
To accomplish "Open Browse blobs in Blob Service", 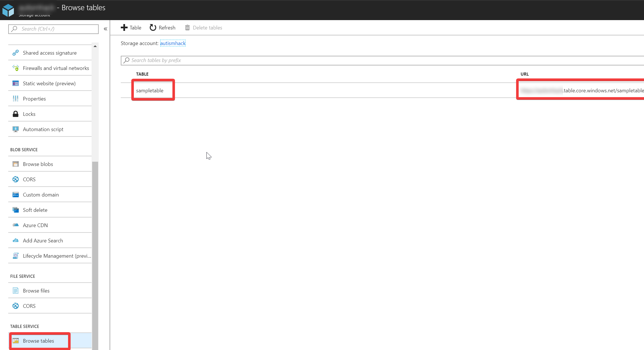I will pyautogui.click(x=37, y=164).
